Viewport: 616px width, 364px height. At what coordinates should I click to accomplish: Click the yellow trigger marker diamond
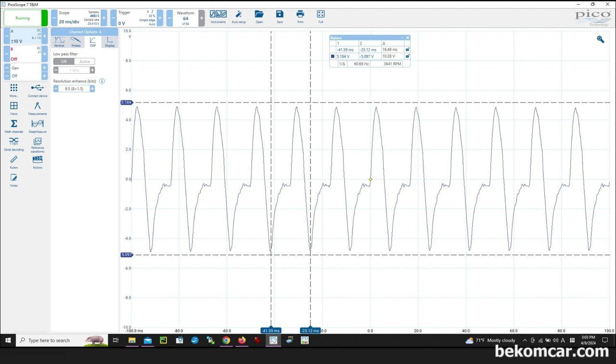click(x=371, y=179)
